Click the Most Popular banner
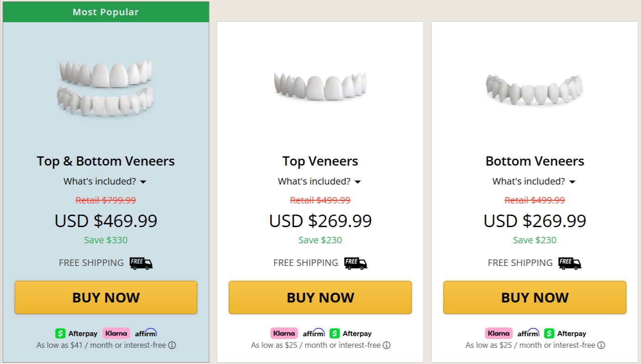The width and height of the screenshot is (641, 364). (105, 12)
